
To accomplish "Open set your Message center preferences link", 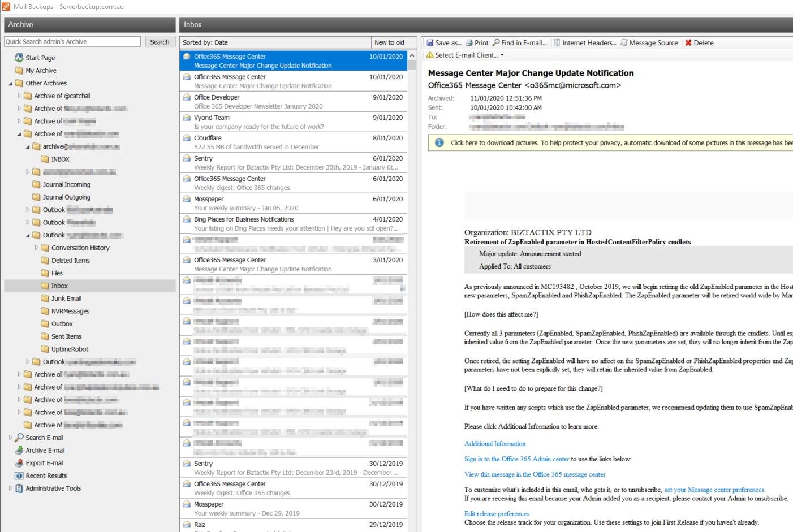I will [x=715, y=490].
